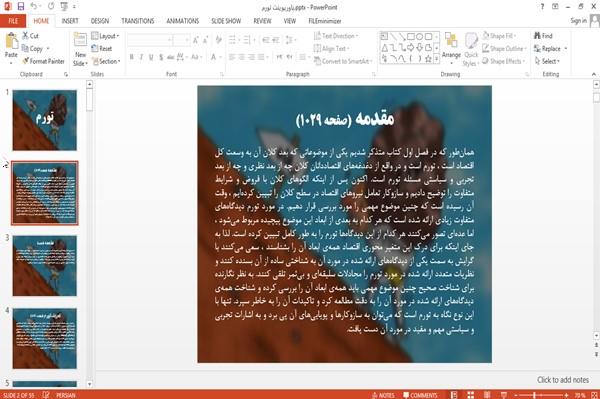
Task: Click the Cut scissors icon
Action: [x=25, y=36]
